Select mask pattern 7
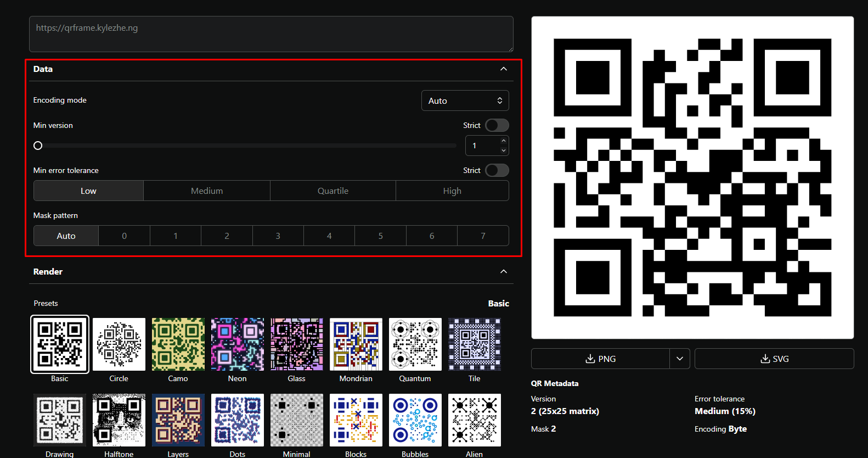Image resolution: width=868 pixels, height=458 pixels. click(483, 236)
